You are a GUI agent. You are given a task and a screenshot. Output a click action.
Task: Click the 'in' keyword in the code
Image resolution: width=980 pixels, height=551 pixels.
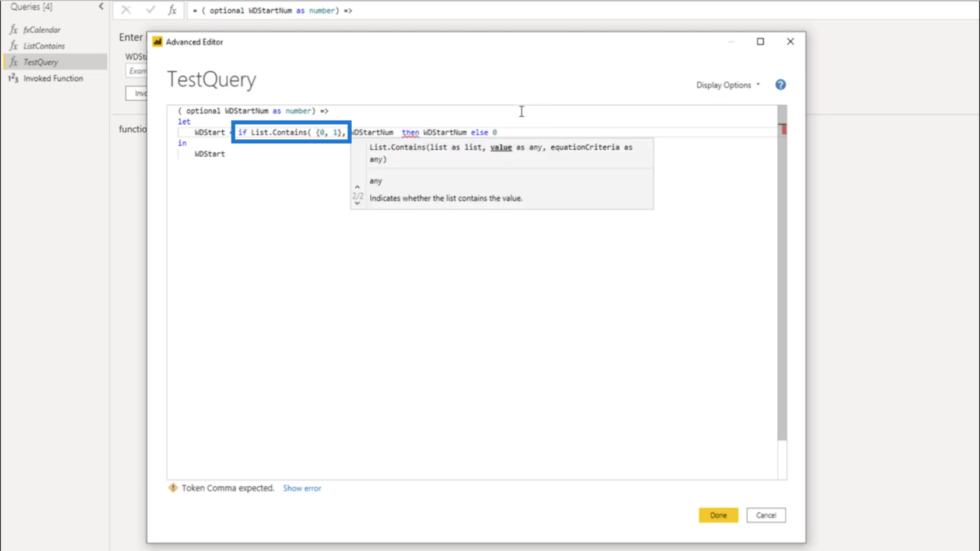pos(183,143)
